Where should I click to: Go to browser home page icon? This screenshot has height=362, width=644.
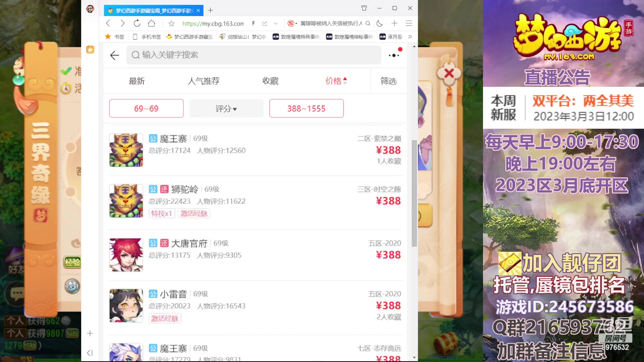[x=152, y=23]
